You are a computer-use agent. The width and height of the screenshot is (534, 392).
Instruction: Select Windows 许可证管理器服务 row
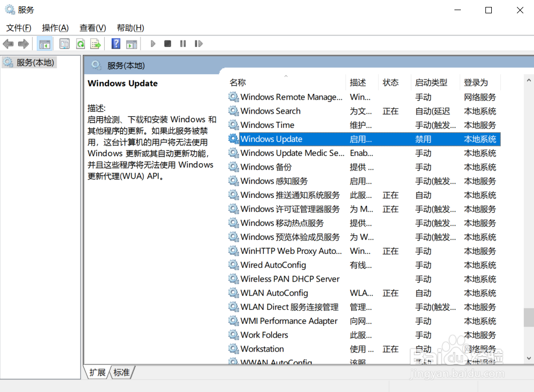364,209
